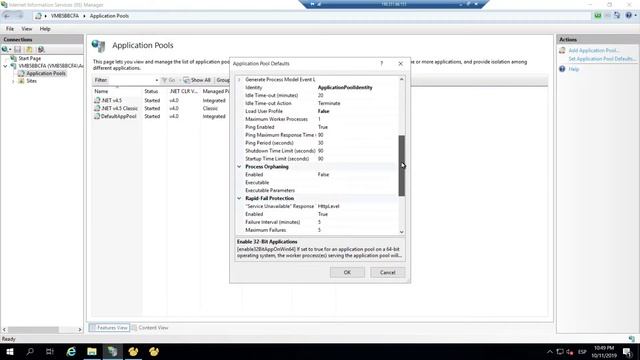640x360 pixels.
Task: Click Cancel in Application Pool Defaults
Action: (x=387, y=272)
